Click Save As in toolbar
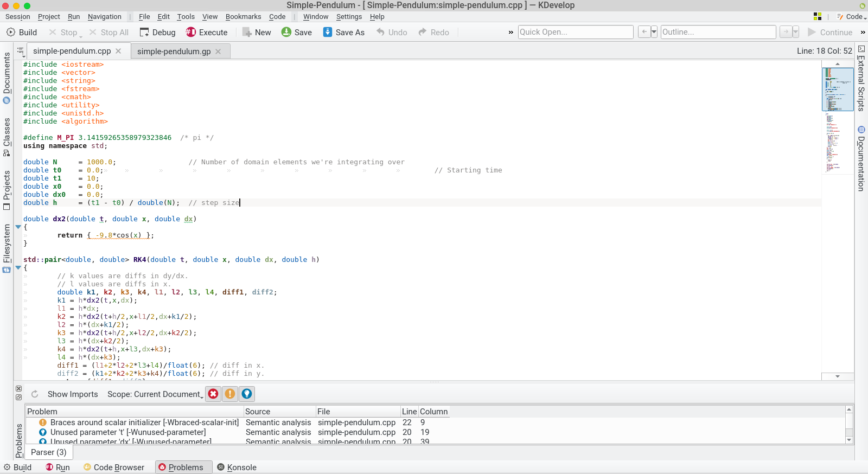The image size is (868, 474). click(344, 33)
